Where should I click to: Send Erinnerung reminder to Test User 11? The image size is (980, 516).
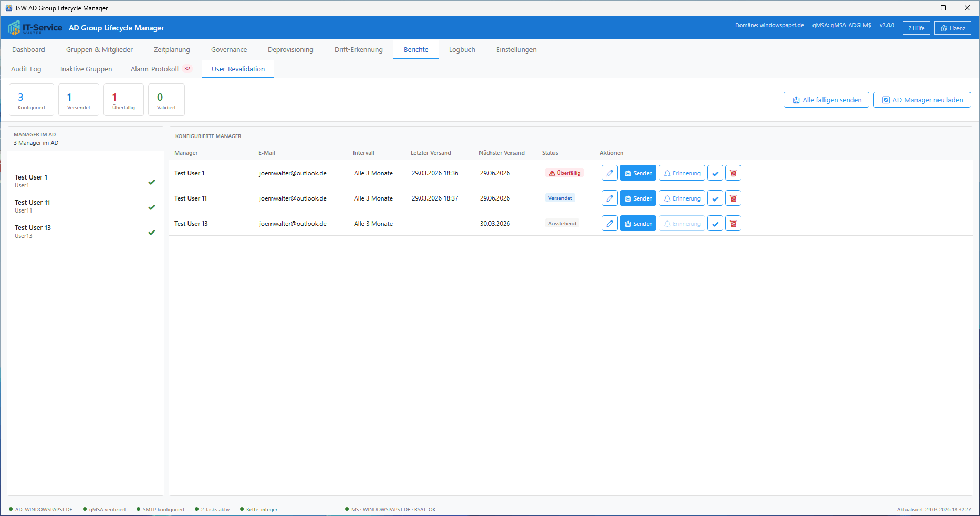point(682,198)
